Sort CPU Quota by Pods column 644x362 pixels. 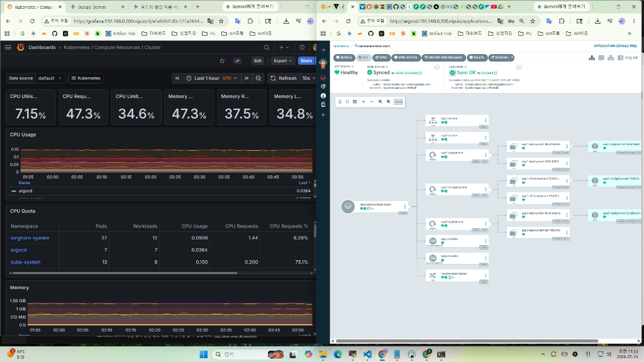click(101, 226)
